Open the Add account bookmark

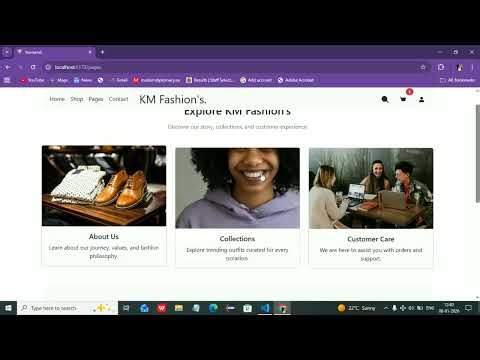click(x=256, y=80)
